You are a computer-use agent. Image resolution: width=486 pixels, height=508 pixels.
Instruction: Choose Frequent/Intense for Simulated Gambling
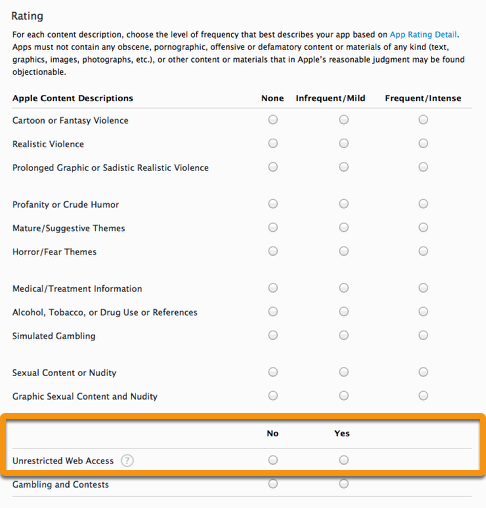click(423, 335)
